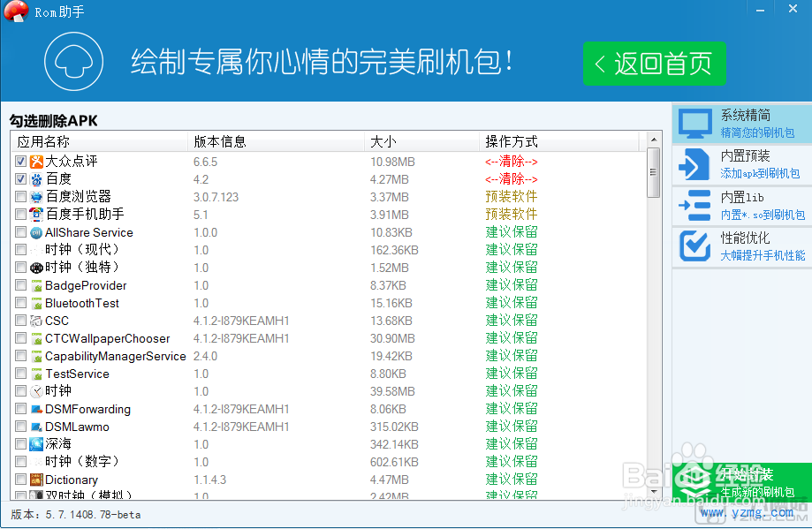Click the 性能优化 checkmark icon
812x529 pixels.
click(x=695, y=246)
